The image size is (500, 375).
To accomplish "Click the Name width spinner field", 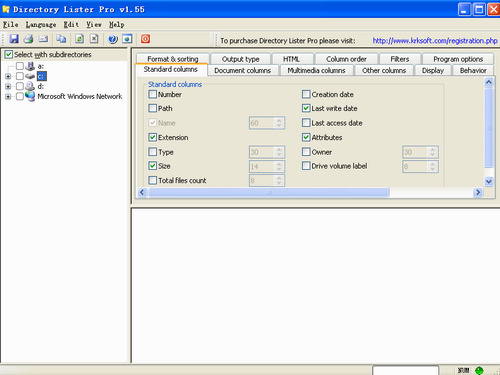I will [267, 123].
